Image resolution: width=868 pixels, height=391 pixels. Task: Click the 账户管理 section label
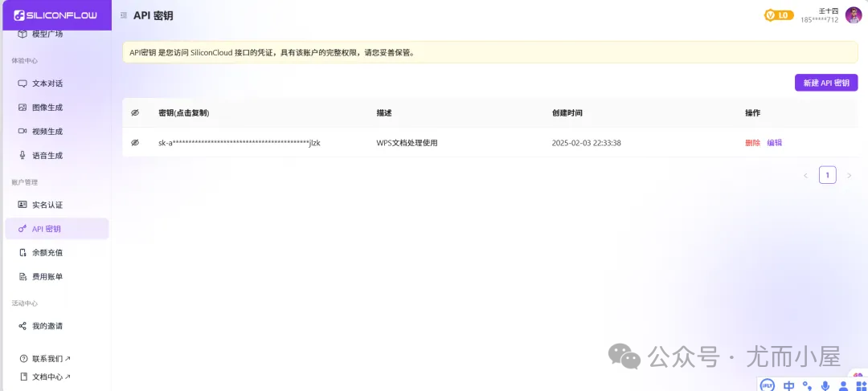24,182
